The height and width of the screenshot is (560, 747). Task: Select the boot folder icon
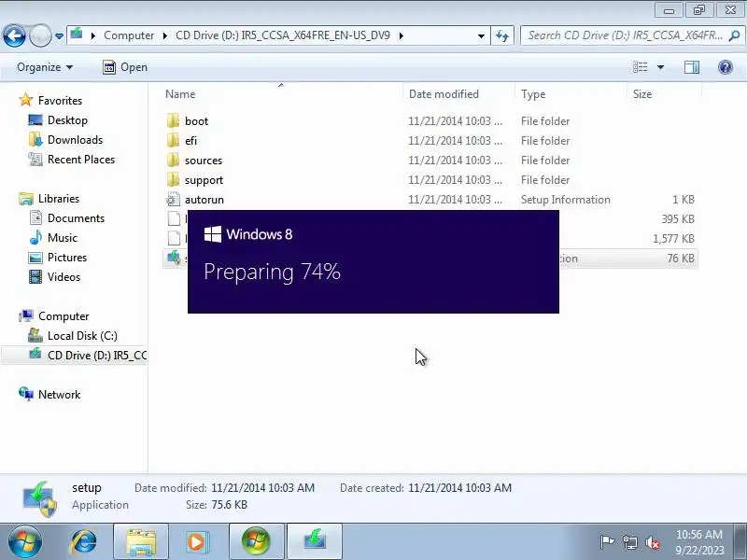173,121
